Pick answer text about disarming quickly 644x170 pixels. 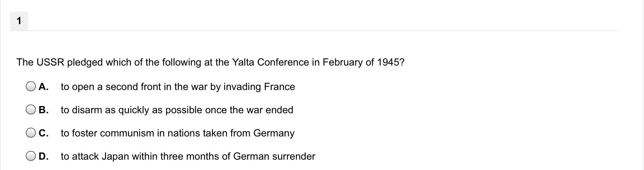(177, 110)
